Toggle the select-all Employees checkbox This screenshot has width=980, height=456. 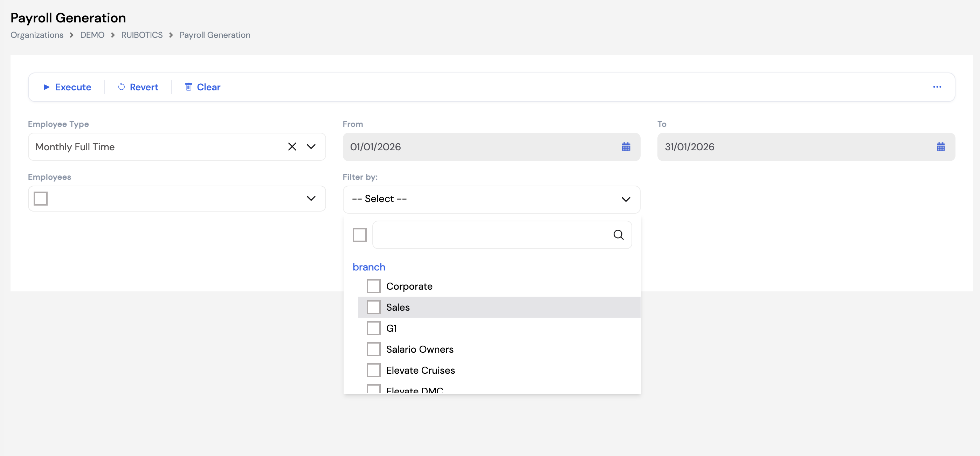40,199
